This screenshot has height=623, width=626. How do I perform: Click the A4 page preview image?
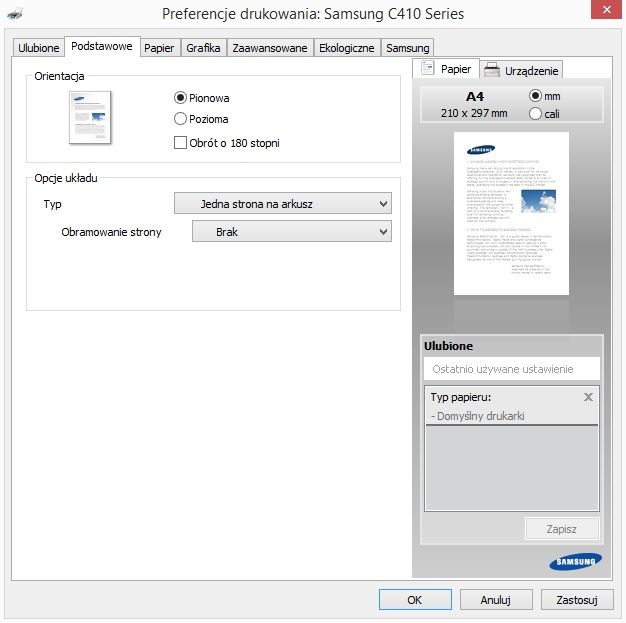pyautogui.click(x=511, y=213)
